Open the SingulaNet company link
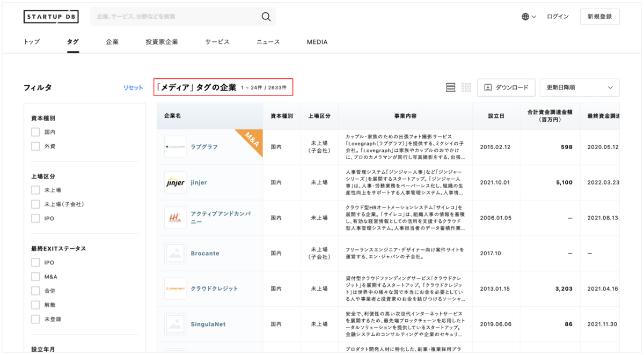 point(208,324)
